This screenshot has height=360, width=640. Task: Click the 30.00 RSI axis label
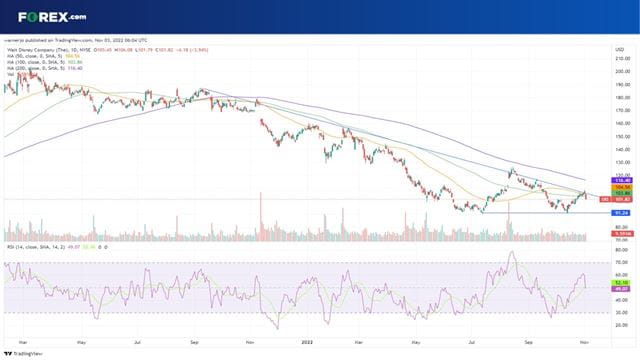(x=622, y=313)
